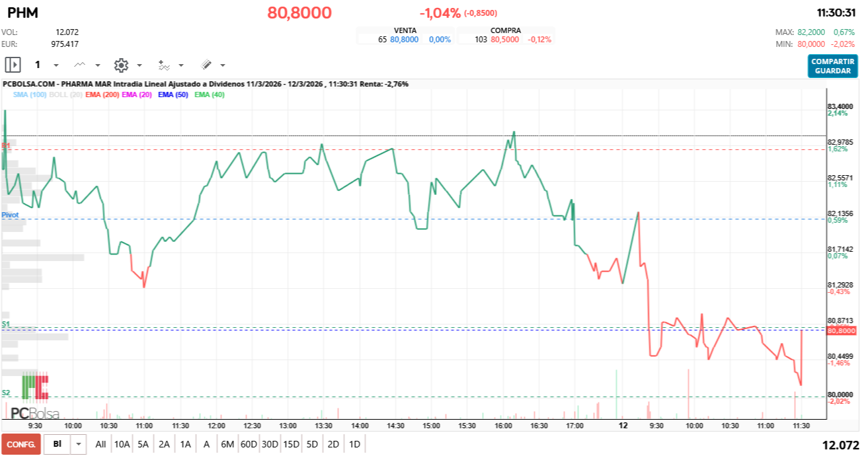
Task: Select the 6M timeframe tab
Action: point(227,445)
